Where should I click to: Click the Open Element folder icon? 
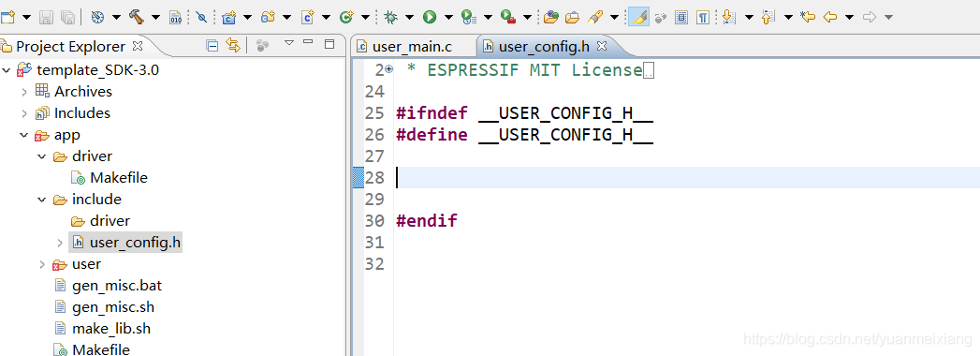tap(550, 17)
